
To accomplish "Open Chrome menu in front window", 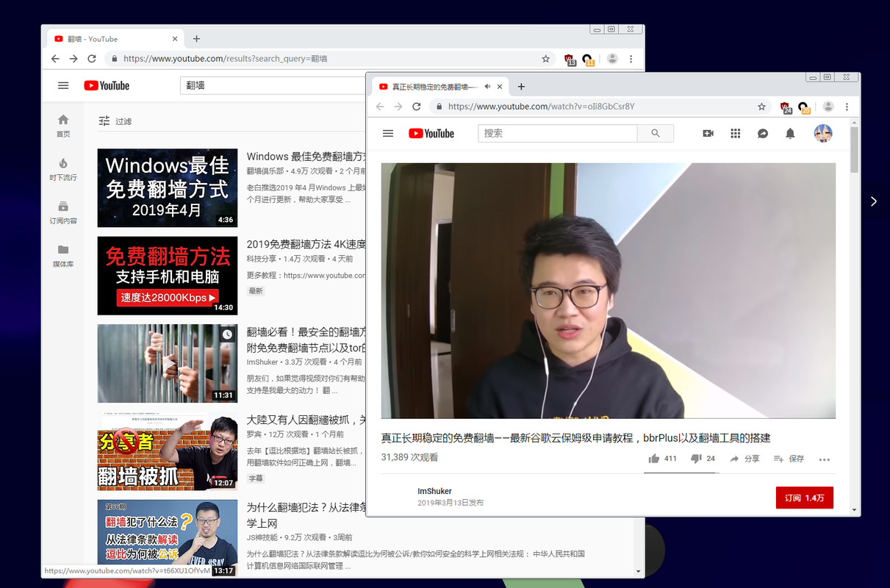I will [847, 107].
